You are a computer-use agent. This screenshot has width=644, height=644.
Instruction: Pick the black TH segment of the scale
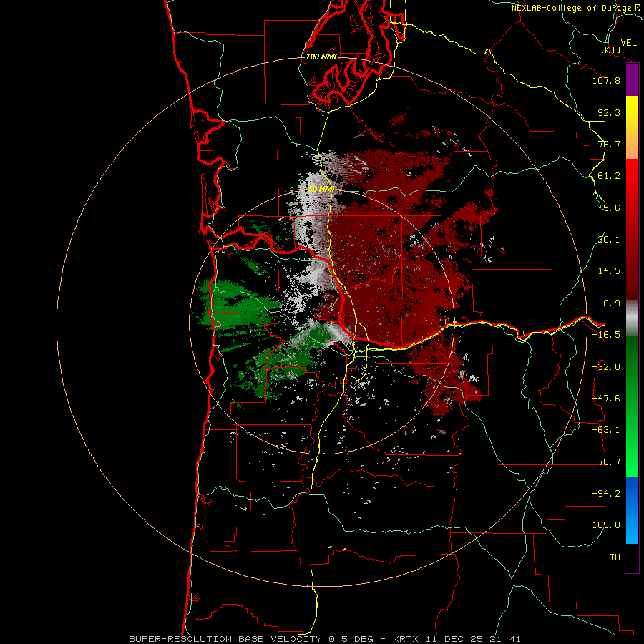632,558
